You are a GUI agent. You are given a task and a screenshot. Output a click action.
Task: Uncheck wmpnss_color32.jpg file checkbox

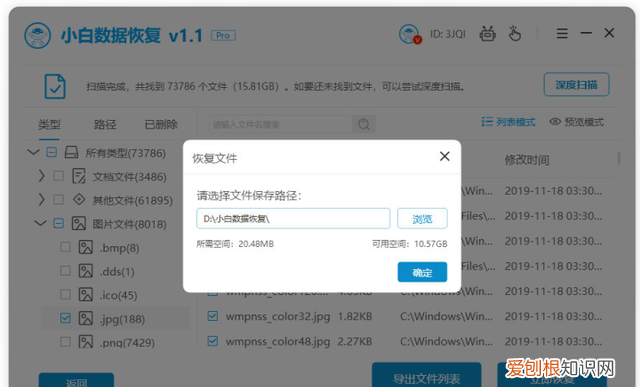[x=213, y=316]
